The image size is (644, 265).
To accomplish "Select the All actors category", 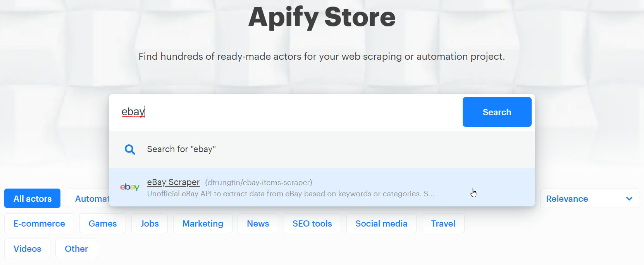I will click(x=33, y=199).
